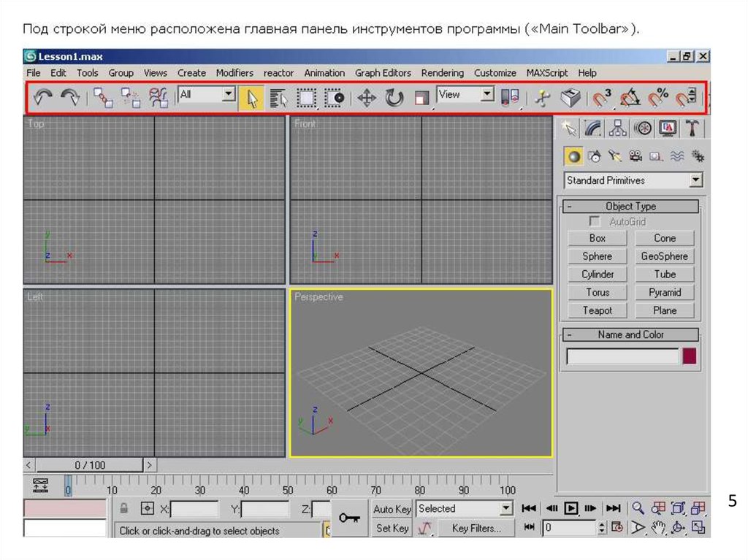Toggle Auto Key animation mode
The image size is (748, 560).
(x=392, y=509)
